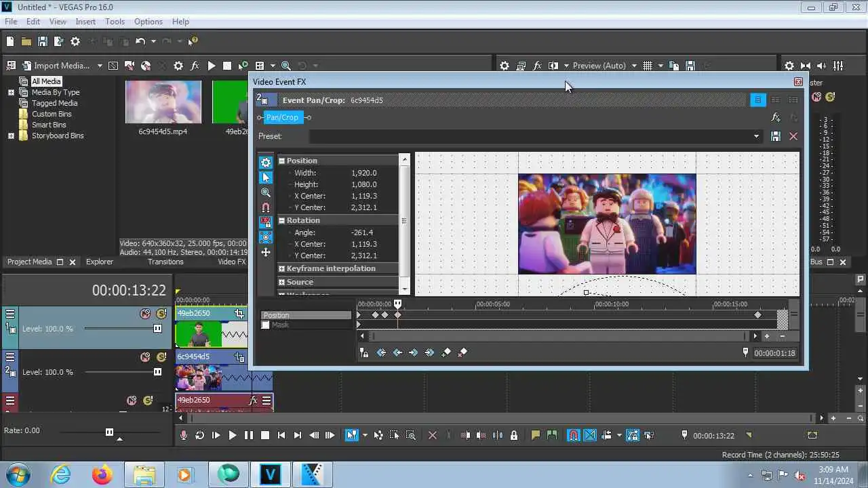Open Event Pan/Crop on 49eb2650 video event
Screen dimensions: 868x488
pos(239,314)
